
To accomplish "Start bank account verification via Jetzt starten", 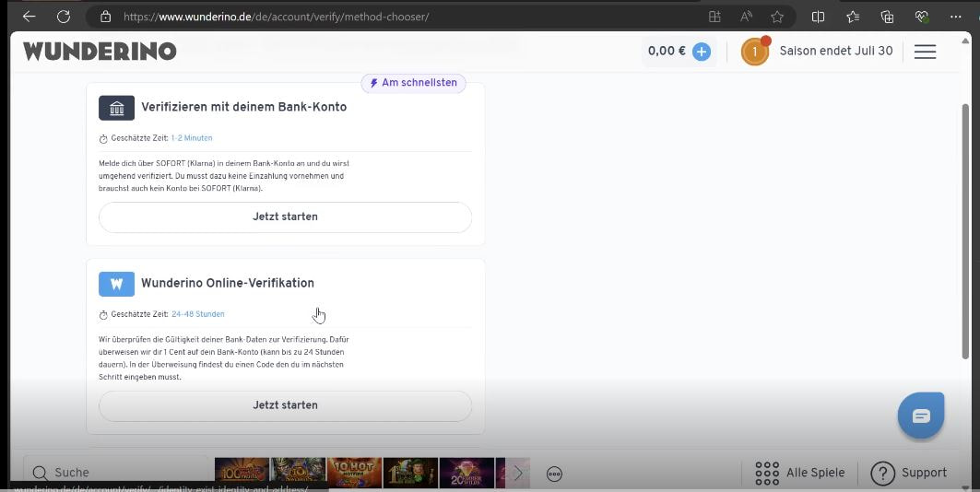I will coord(285,217).
